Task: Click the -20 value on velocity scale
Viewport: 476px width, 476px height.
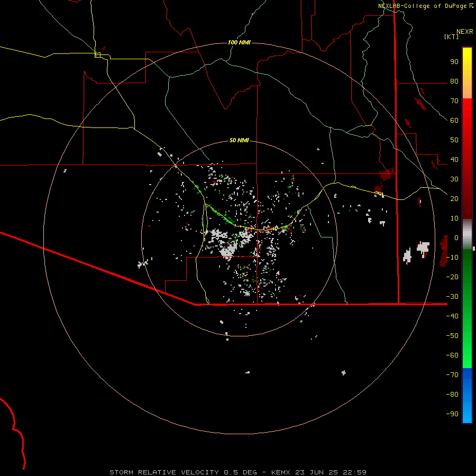Action: click(452, 277)
